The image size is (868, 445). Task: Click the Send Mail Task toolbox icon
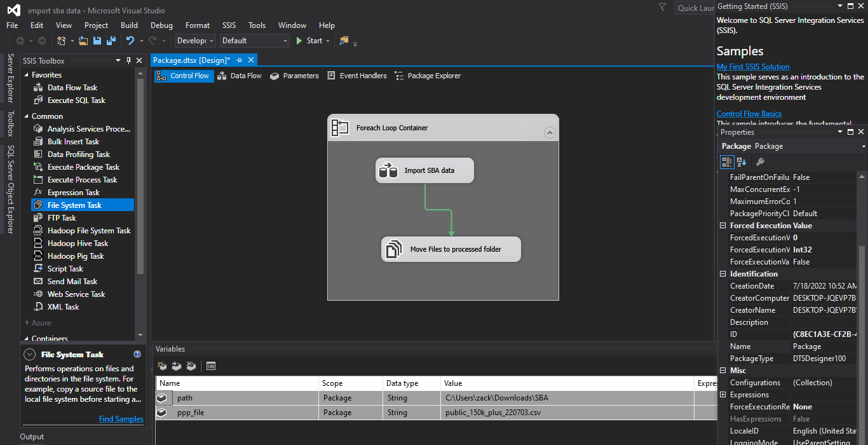point(38,282)
